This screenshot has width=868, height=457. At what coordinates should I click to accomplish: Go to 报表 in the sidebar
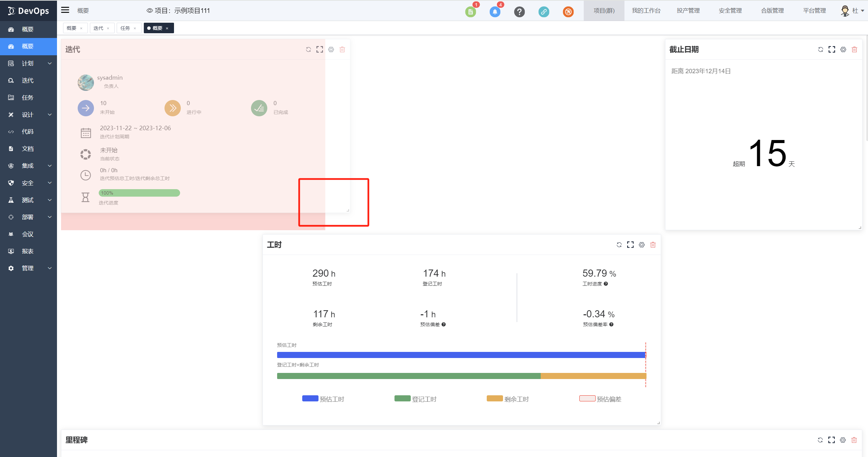pos(28,251)
